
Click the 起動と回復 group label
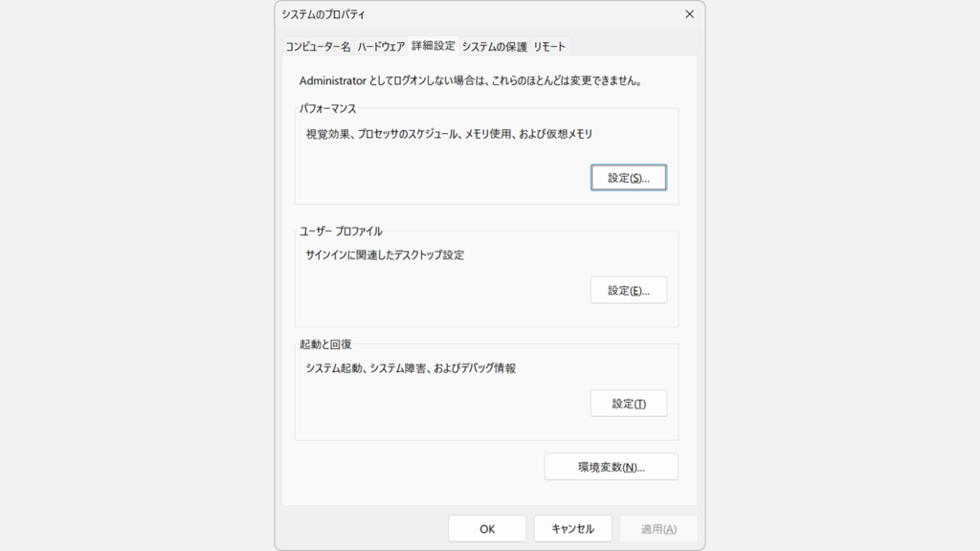click(x=325, y=344)
